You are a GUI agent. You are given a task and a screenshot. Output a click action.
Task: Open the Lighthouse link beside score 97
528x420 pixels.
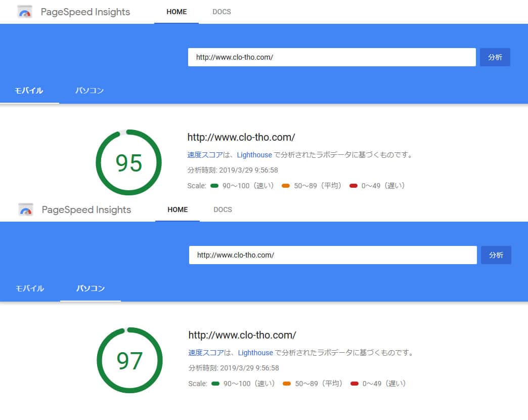click(255, 353)
